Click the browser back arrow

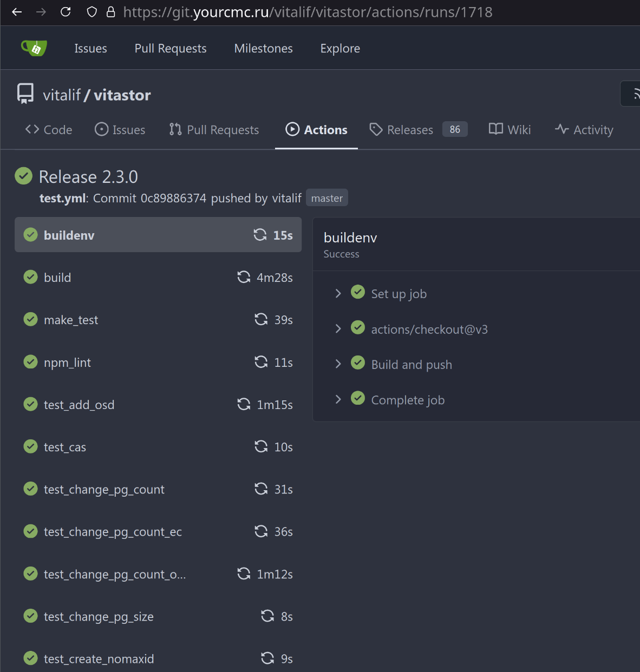pyautogui.click(x=17, y=12)
